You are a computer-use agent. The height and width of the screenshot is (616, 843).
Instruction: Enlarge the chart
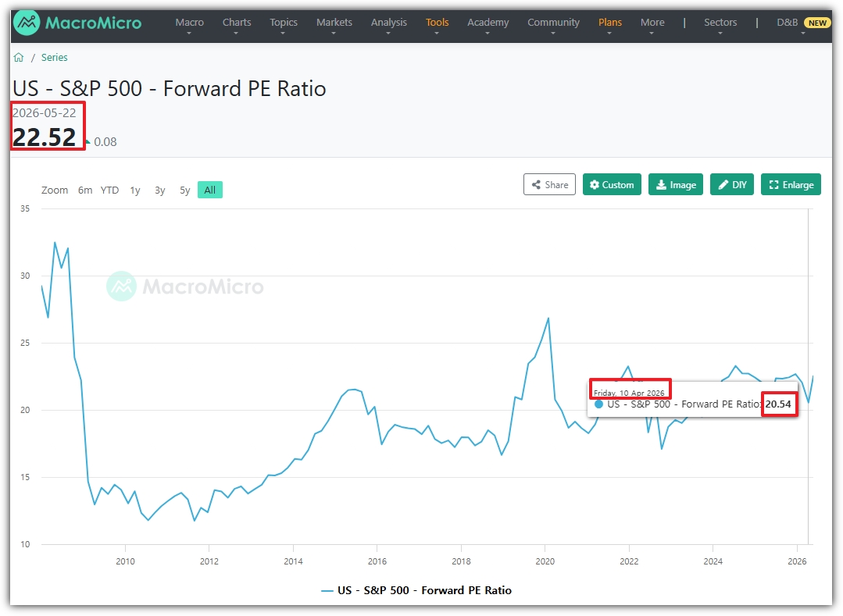pos(791,185)
